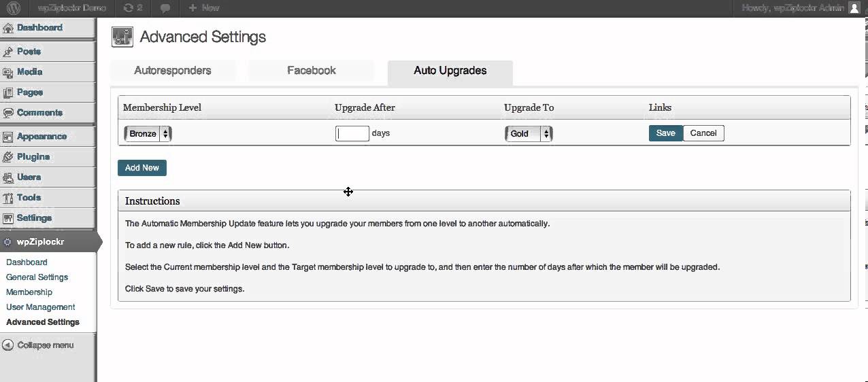Click the plus New item in admin bar
This screenshot has width=868, height=382.
point(203,7)
